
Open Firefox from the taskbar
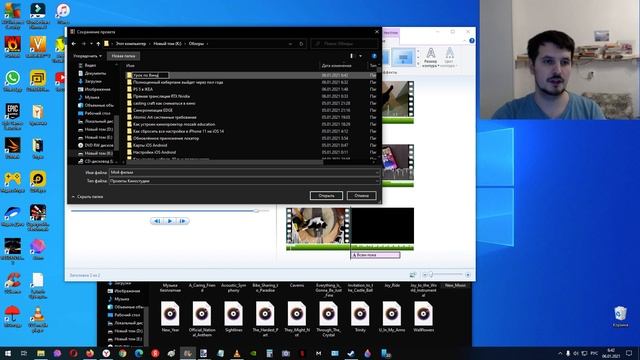pos(90,353)
